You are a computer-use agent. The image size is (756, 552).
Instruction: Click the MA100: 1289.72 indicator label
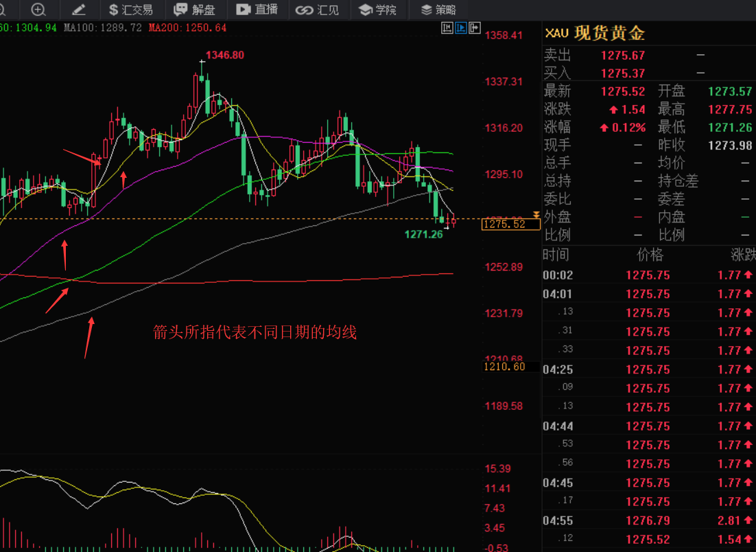[103, 28]
